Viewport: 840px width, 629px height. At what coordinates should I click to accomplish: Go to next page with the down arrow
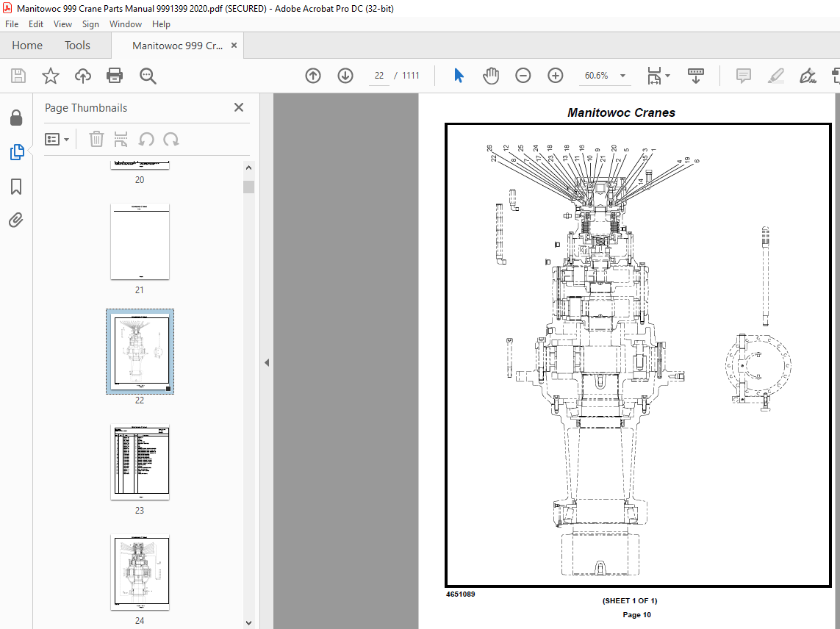(x=345, y=76)
